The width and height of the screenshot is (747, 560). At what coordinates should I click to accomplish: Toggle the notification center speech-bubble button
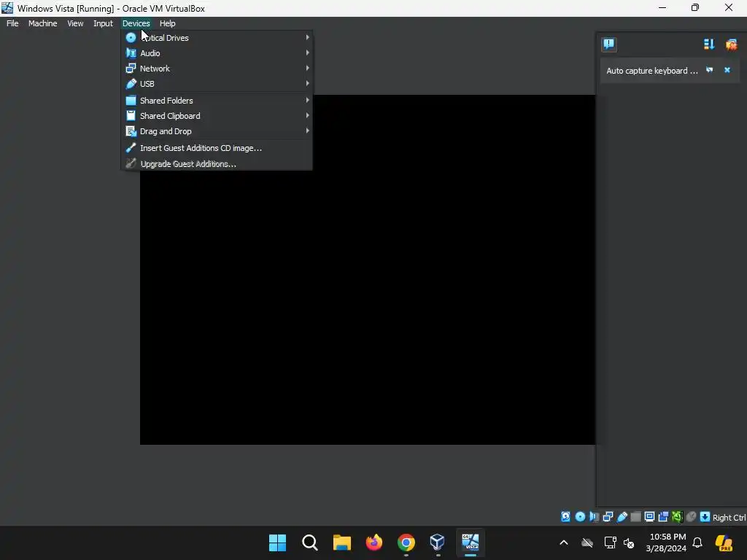tap(609, 44)
